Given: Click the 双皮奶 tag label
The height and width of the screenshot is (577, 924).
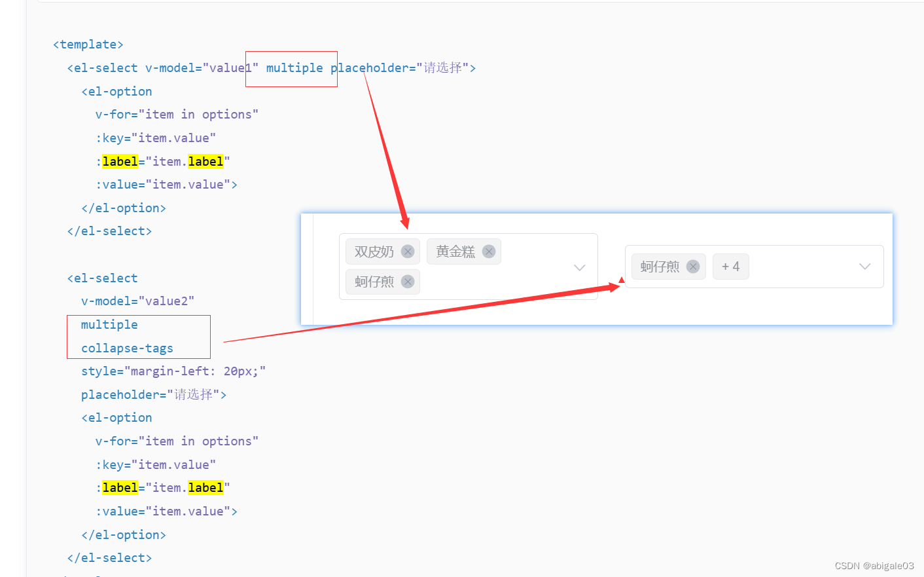Looking at the screenshot, I should point(374,251).
